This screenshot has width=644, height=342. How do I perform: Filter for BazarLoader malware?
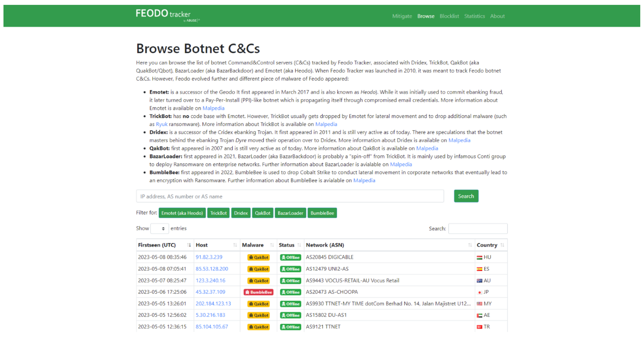(290, 213)
